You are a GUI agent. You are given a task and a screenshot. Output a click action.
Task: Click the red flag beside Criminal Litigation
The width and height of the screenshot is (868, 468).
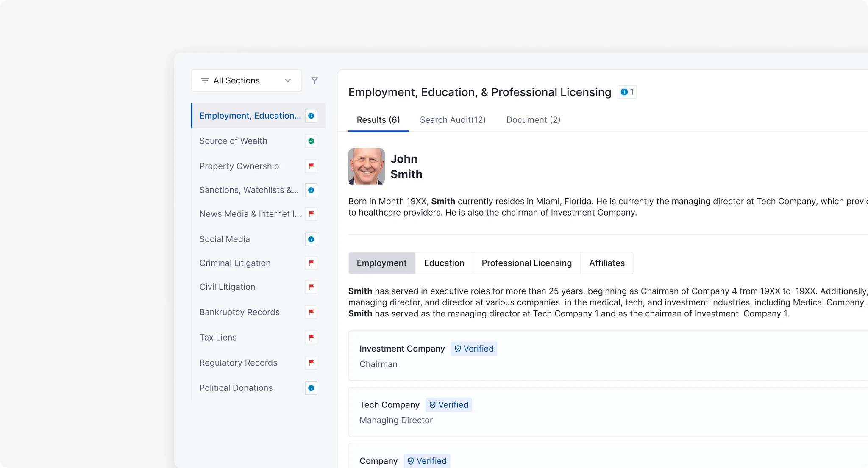tap(311, 263)
